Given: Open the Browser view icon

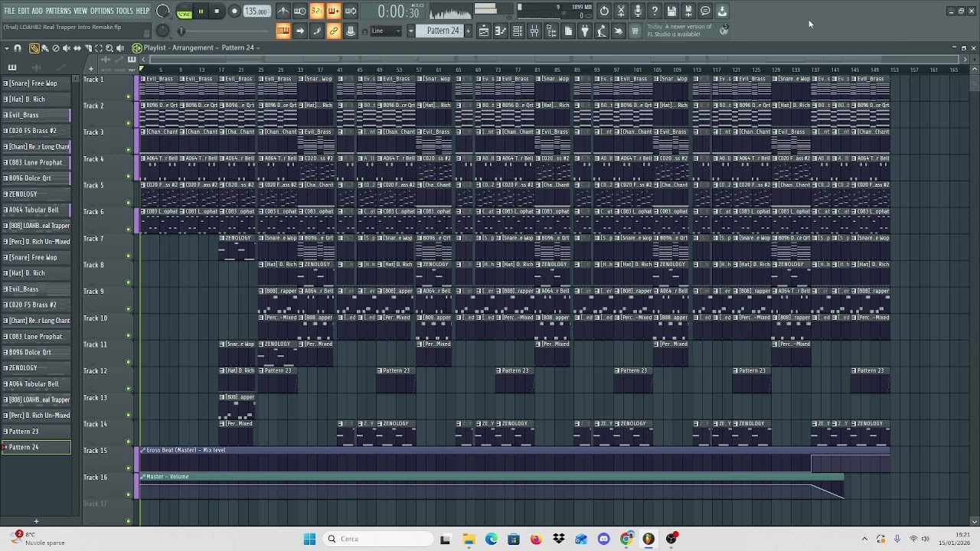Looking at the screenshot, I should coord(551,31).
